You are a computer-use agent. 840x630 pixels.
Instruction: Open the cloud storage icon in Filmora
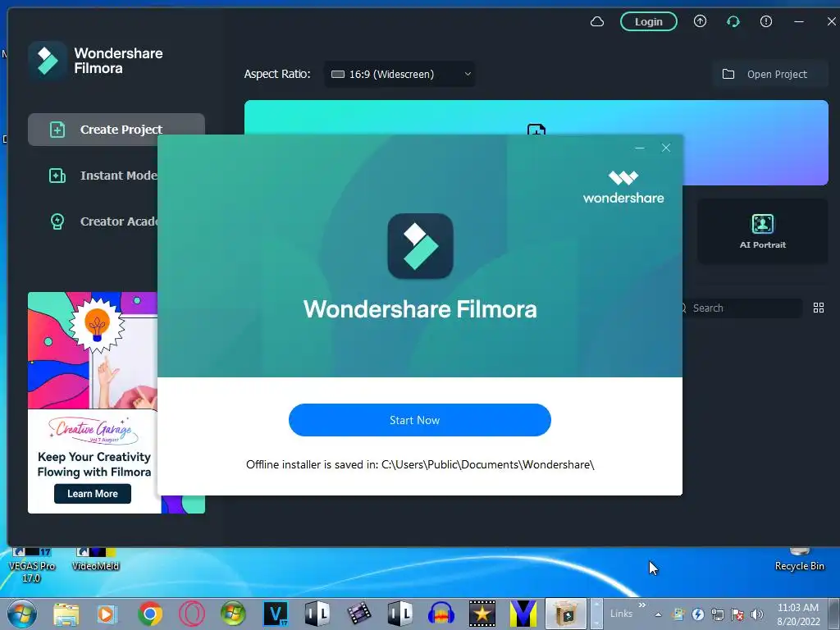pos(597,21)
